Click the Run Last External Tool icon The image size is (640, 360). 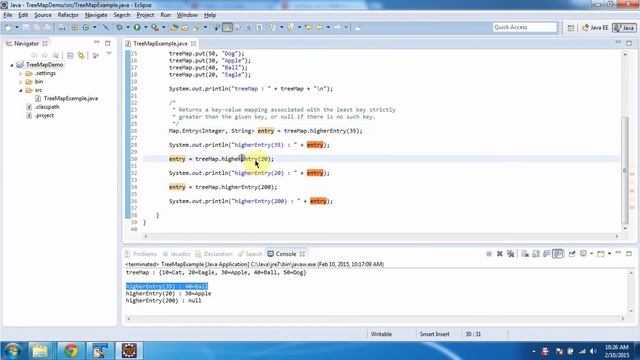point(155,27)
